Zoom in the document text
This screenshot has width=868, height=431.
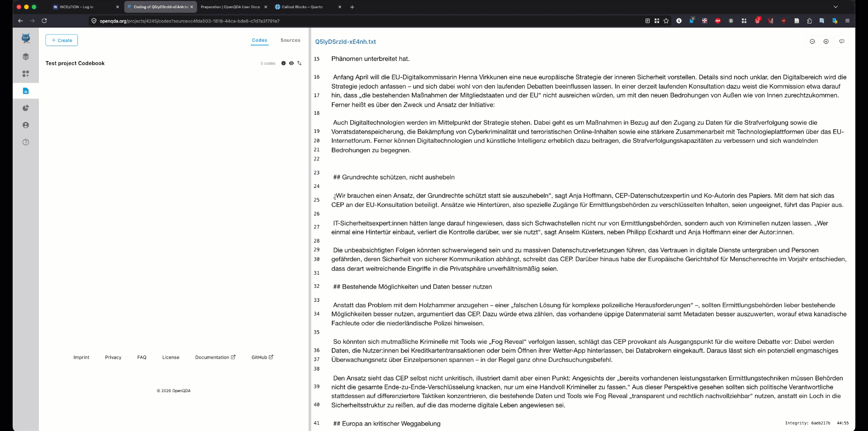[826, 42]
